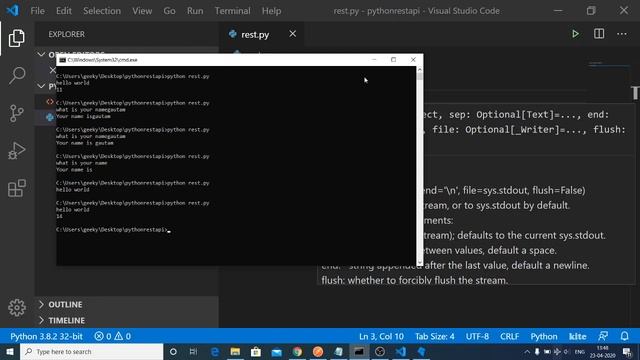Open the Go menu
This screenshot has height=360, width=640.
[169, 11]
